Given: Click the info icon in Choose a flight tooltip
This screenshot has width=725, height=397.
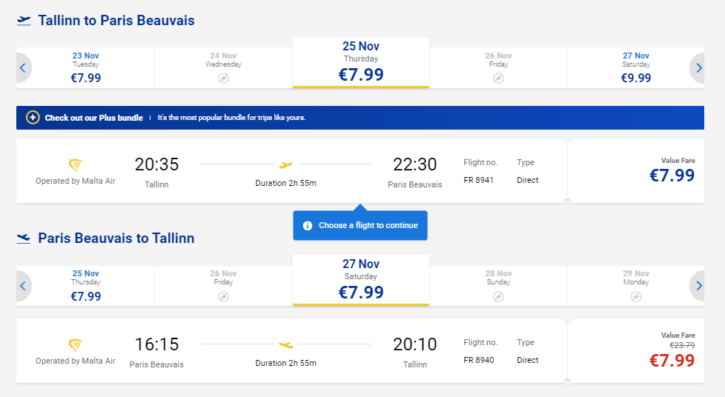Looking at the screenshot, I should (307, 226).
